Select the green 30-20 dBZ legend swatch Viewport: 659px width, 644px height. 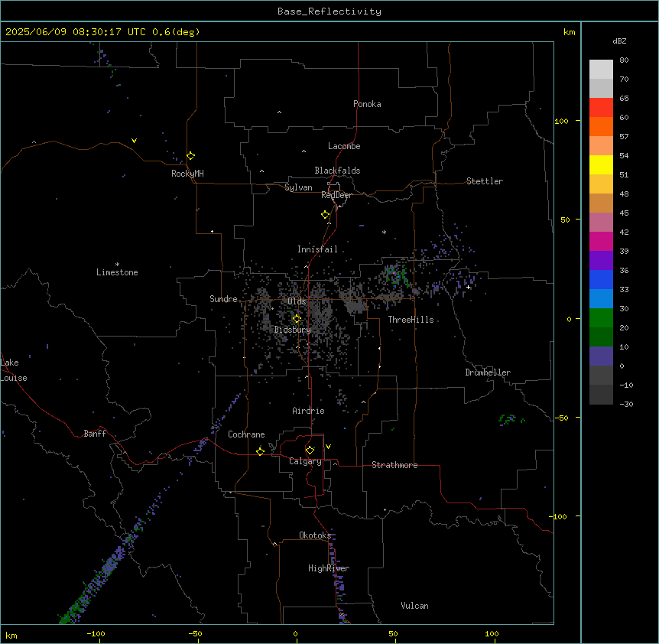(601, 318)
